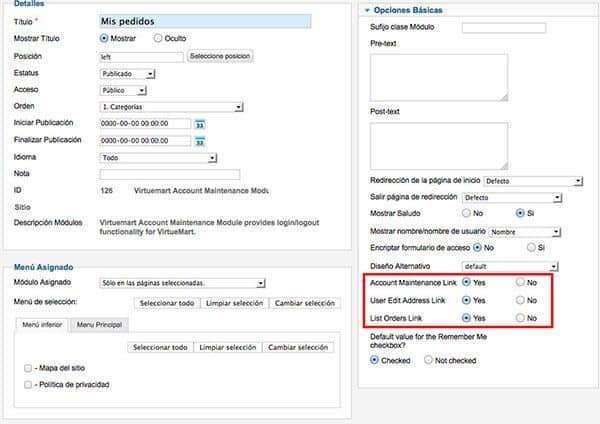Switch to the Menú inferior tab

42,325
